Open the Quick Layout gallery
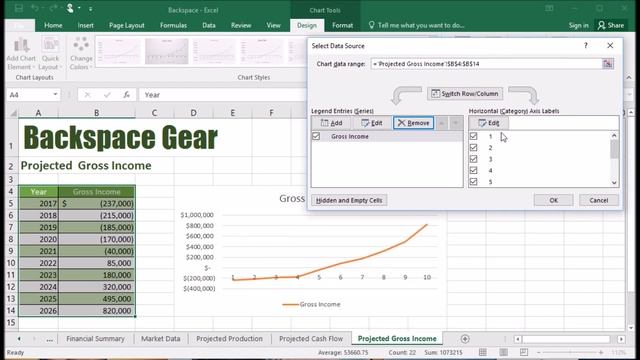 [50, 54]
